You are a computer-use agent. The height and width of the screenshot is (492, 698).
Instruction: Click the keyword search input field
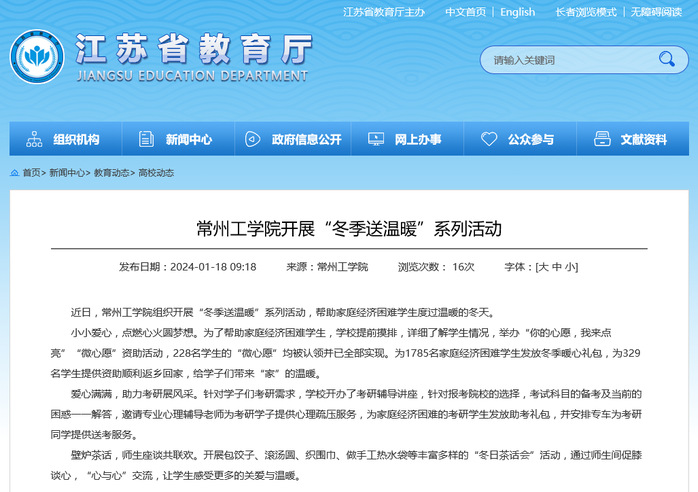(x=565, y=60)
